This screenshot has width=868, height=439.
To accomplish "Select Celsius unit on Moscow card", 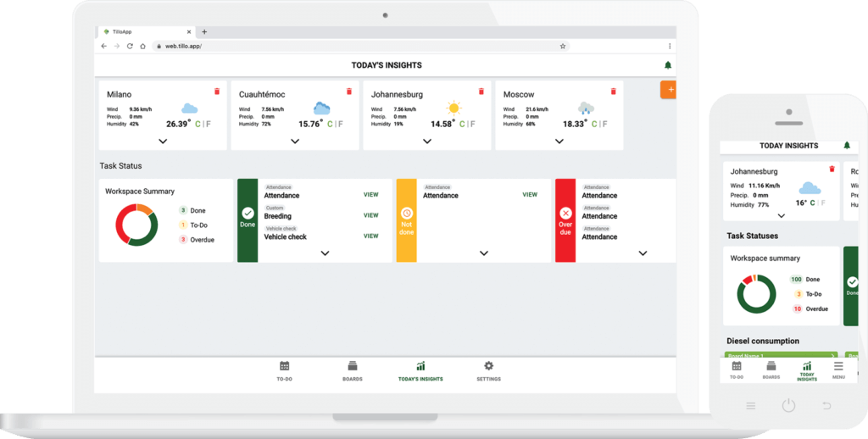I will [595, 124].
